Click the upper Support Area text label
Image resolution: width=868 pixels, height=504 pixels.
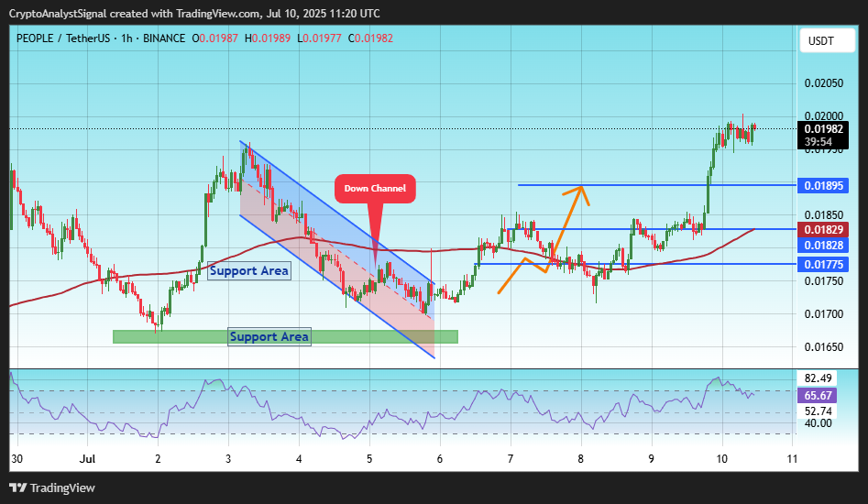coord(249,271)
